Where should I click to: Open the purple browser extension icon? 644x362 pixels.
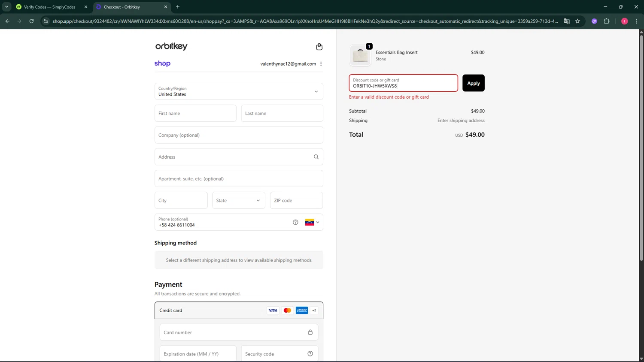point(594,21)
